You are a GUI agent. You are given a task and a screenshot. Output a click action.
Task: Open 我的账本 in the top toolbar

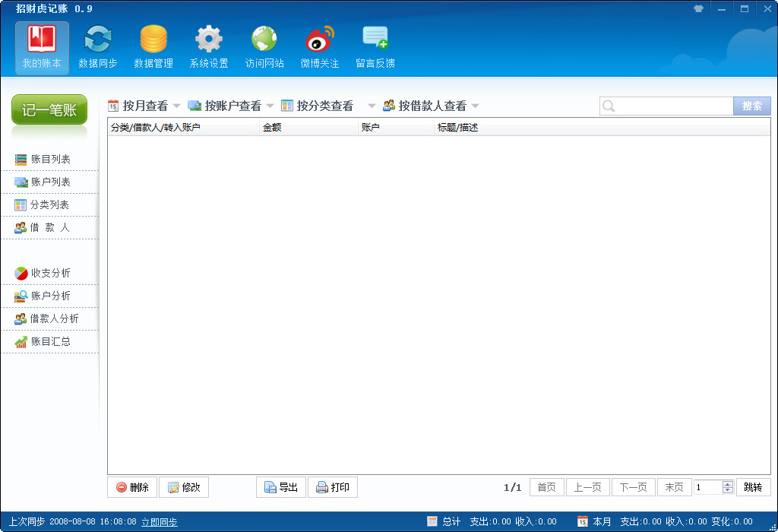(42, 48)
